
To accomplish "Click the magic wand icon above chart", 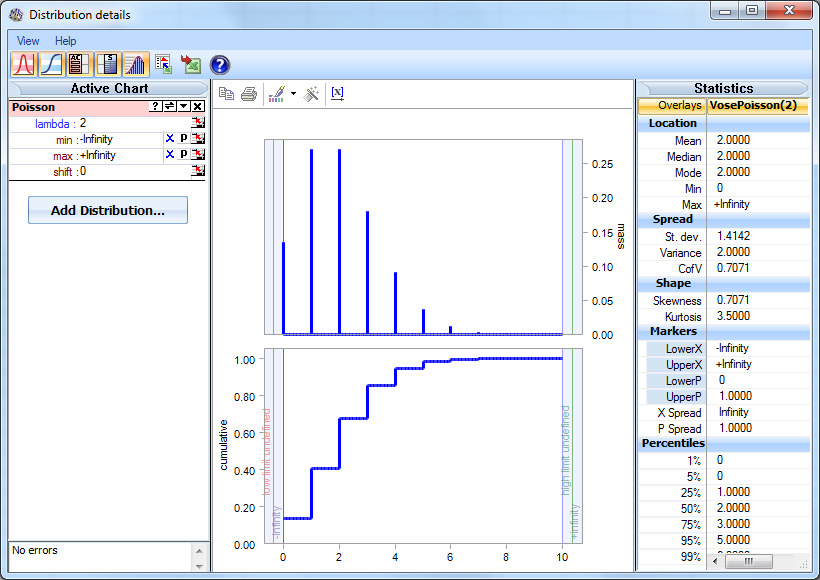I will click(312, 94).
